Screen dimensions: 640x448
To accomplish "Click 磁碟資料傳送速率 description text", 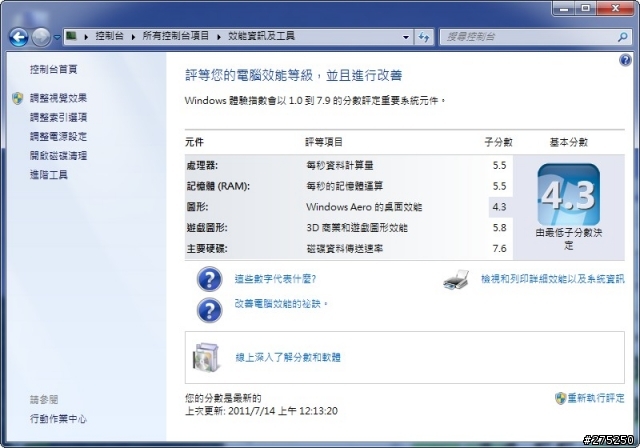I will pyautogui.click(x=344, y=248).
